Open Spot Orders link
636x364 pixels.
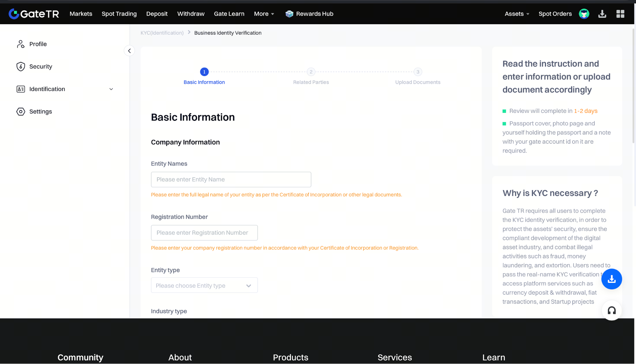(x=555, y=14)
